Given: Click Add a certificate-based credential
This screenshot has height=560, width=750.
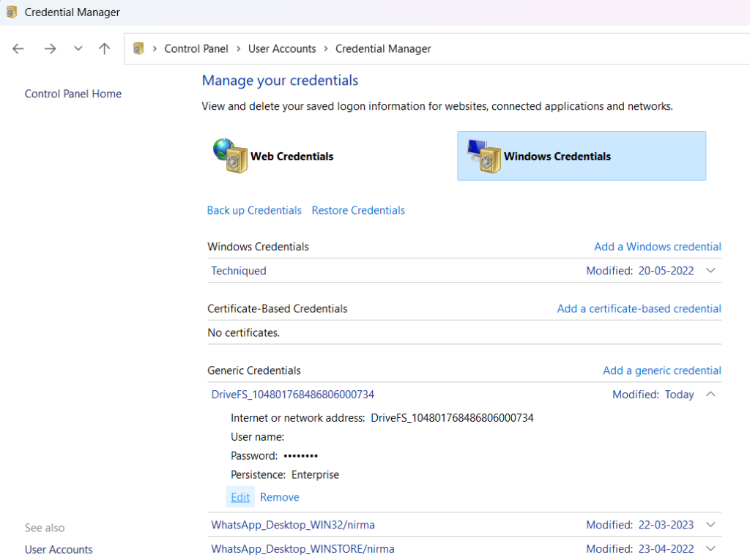Looking at the screenshot, I should (639, 309).
